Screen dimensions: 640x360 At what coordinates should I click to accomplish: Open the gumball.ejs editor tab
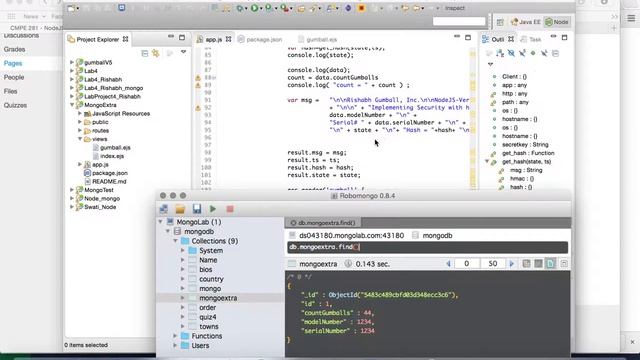tap(318, 40)
